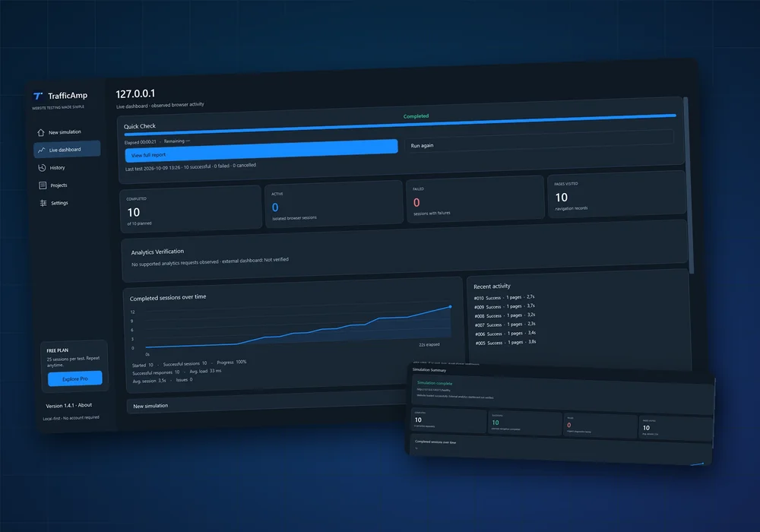Click the Explore Pro button
Screen dimensions: 760x532
(75, 378)
